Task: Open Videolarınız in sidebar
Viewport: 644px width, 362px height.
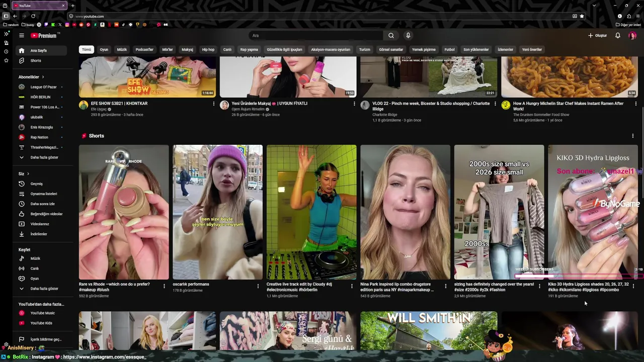Action: (42, 224)
